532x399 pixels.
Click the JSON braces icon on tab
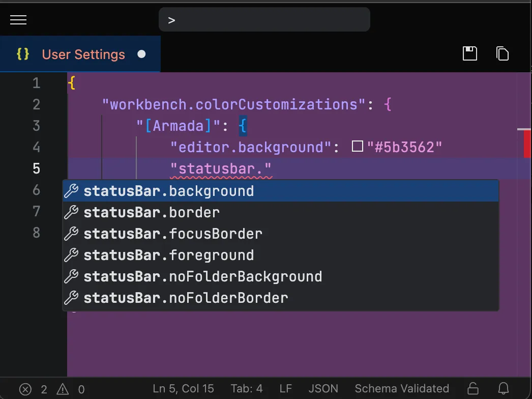(23, 54)
